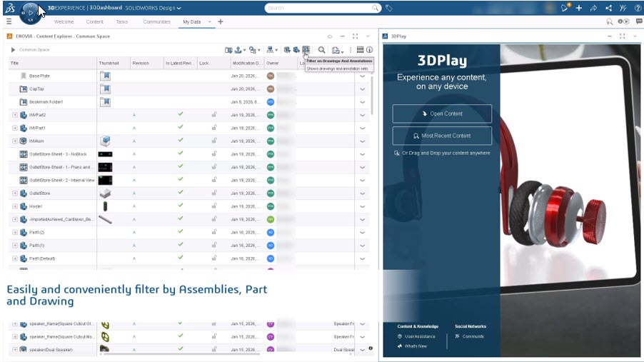This screenshot has height=362, width=644.
Task: Click the share arrow icon in top bar
Action: point(593,8)
